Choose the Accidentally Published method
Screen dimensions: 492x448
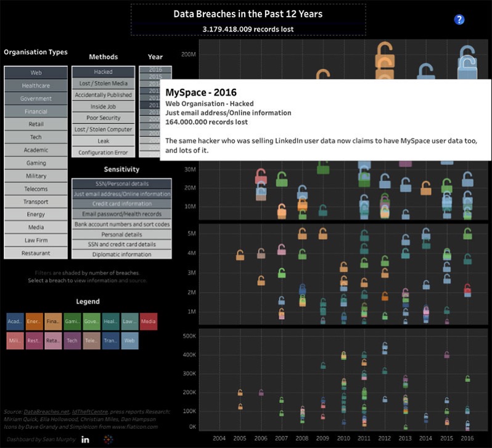click(x=103, y=95)
